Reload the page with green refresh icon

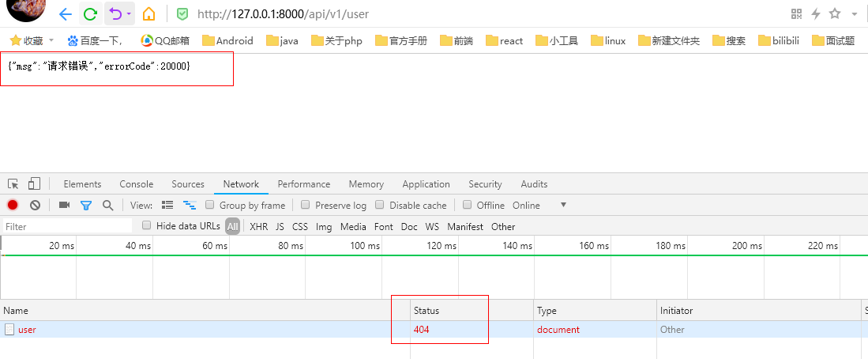tap(90, 13)
